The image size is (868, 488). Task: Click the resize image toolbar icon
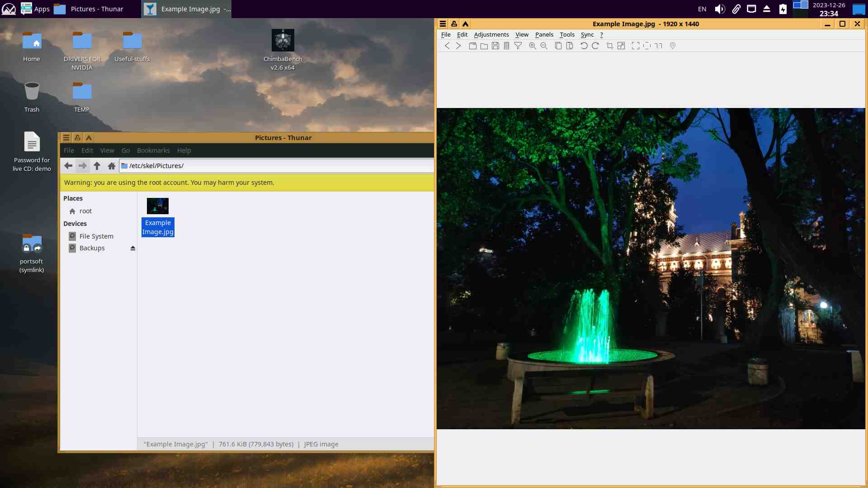pyautogui.click(x=621, y=46)
